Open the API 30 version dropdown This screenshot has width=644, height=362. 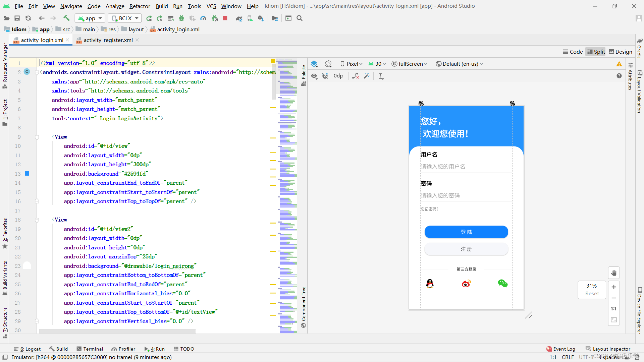377,64
